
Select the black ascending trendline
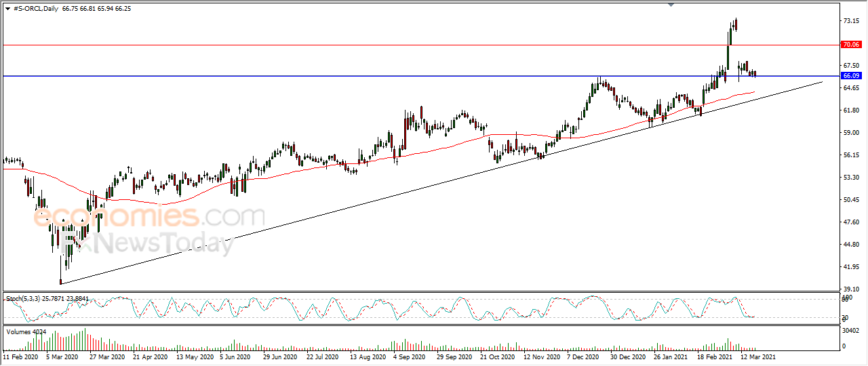[441, 183]
